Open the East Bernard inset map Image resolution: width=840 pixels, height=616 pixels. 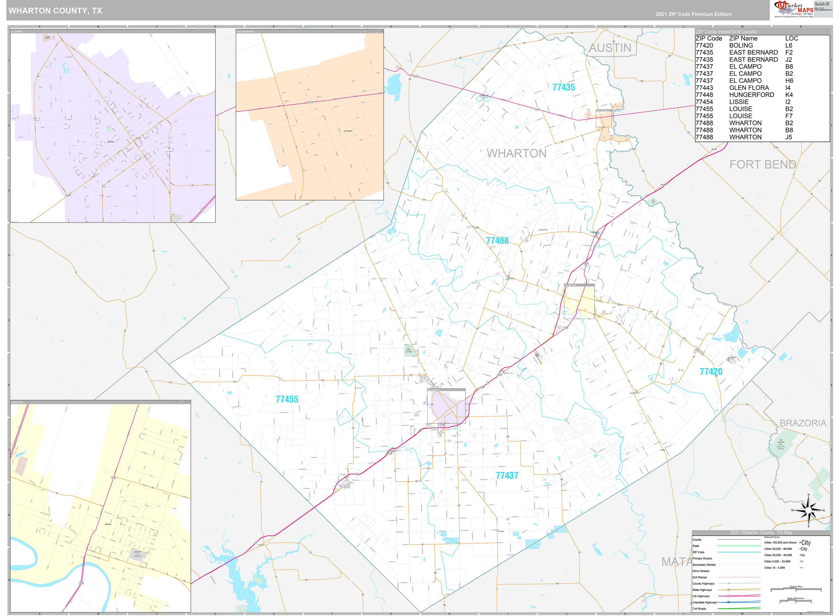pos(309,115)
